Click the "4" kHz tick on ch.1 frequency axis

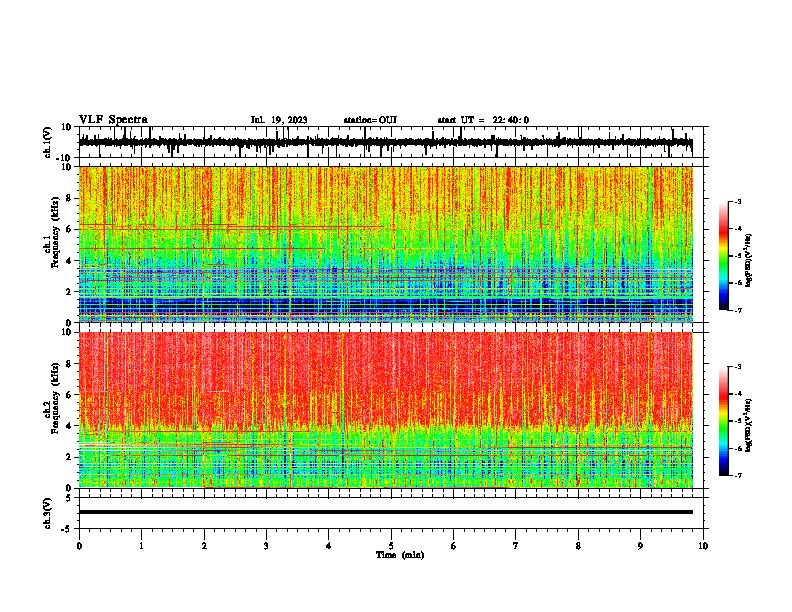coord(70,261)
